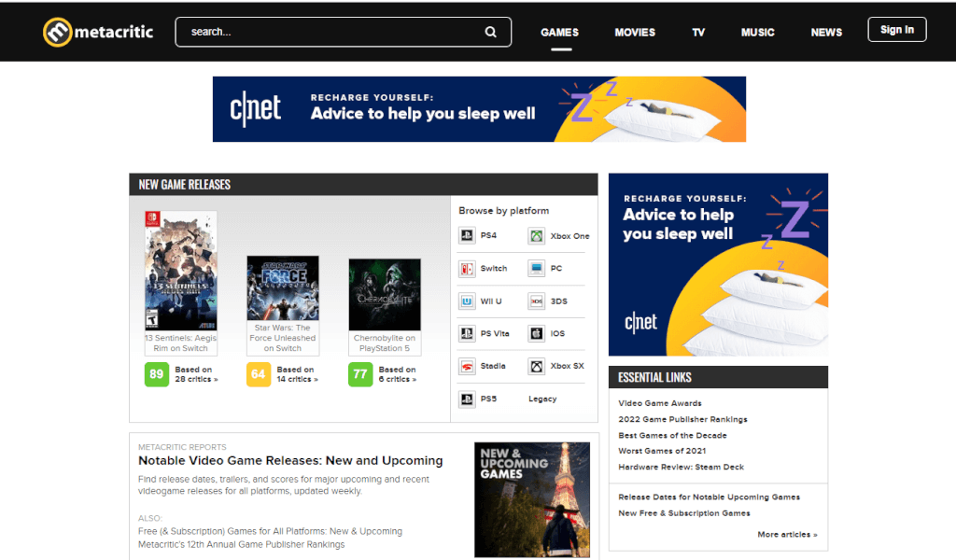This screenshot has width=956, height=560.
Task: Select the Wii U platform icon
Action: (467, 301)
